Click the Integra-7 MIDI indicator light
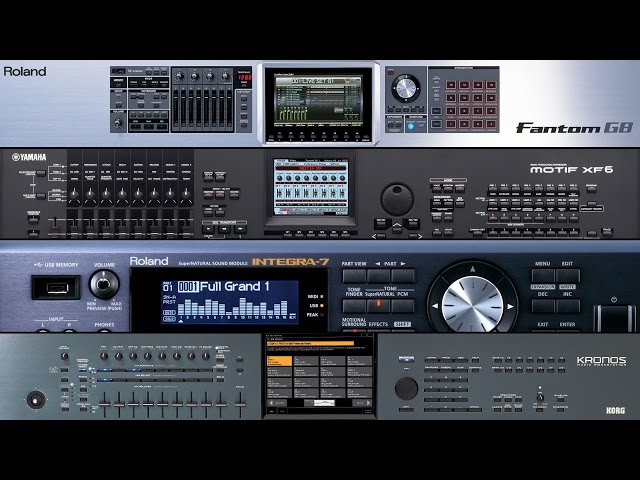 (322, 296)
